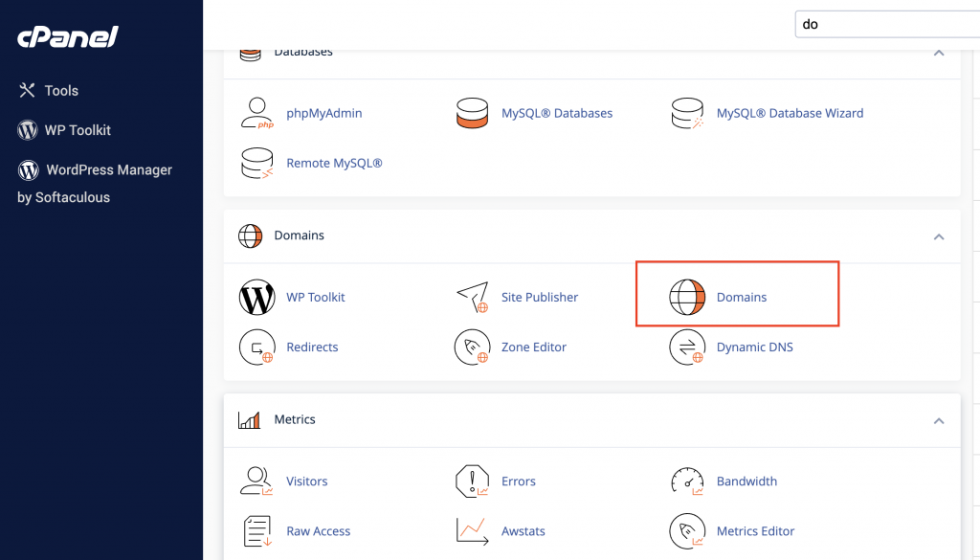Click the Site Publisher paper plane icon
The width and height of the screenshot is (980, 560).
pyautogui.click(x=473, y=297)
